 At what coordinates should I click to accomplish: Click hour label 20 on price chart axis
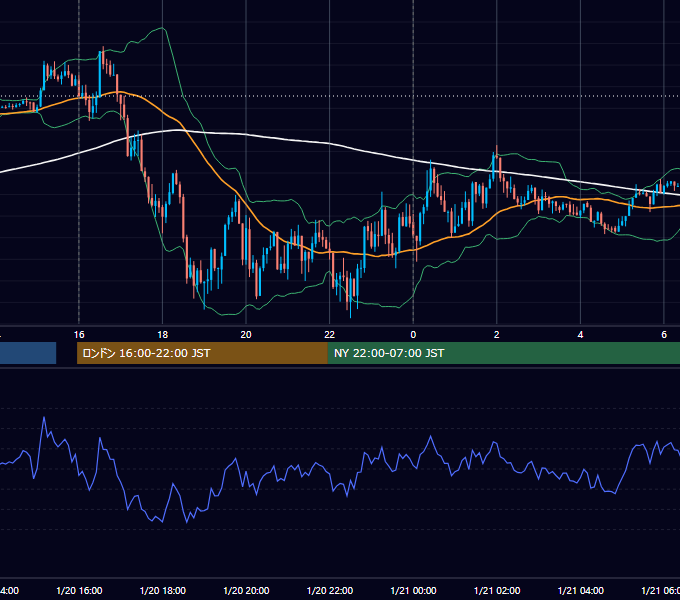(x=246, y=335)
